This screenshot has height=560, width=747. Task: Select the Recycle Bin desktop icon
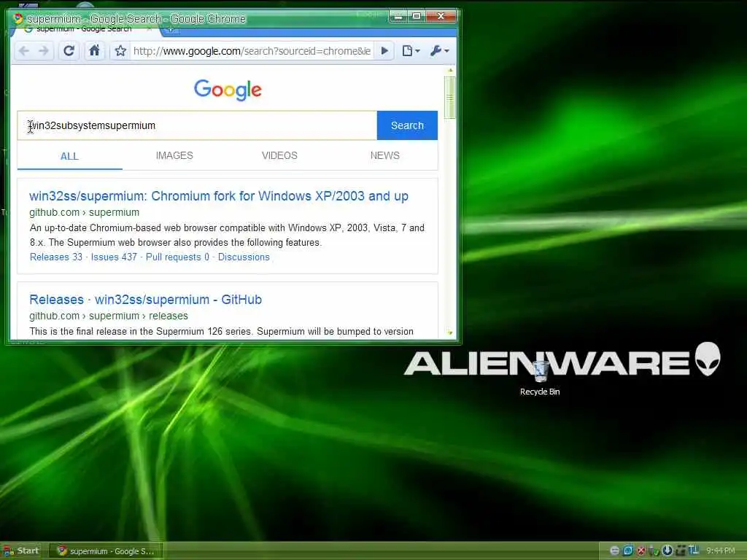click(540, 378)
